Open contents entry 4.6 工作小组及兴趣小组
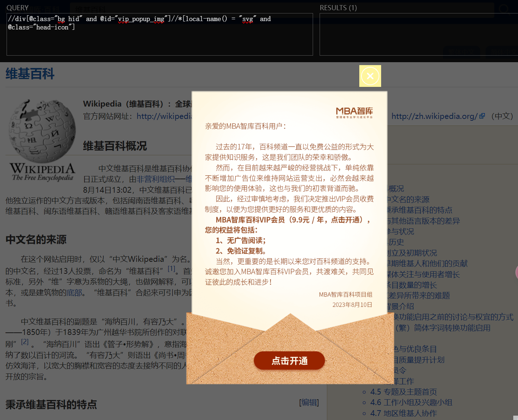Screen dimensions: 518x420 click(x=411, y=403)
